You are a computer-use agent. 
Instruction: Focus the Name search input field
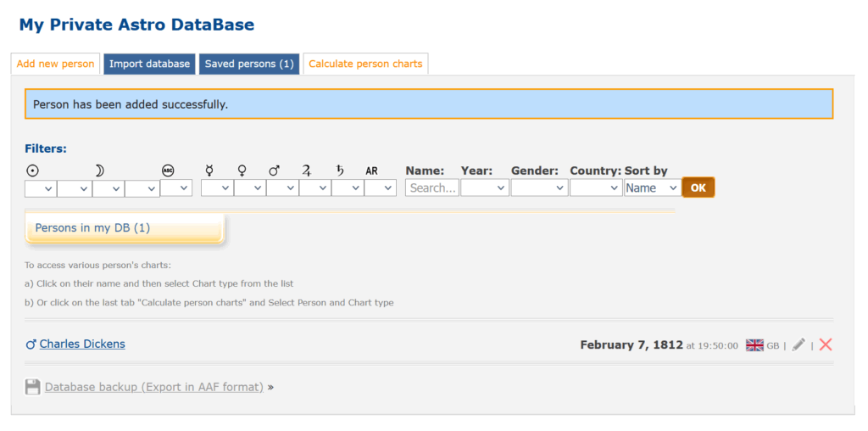pos(432,188)
